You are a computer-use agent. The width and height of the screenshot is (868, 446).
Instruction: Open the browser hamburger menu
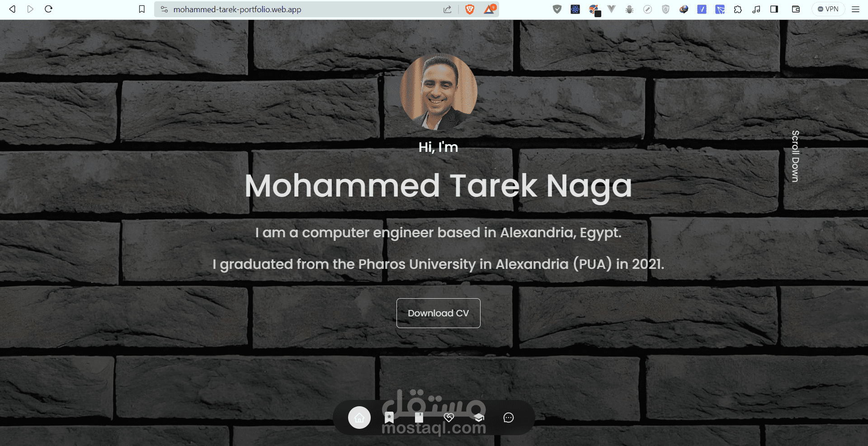855,9
